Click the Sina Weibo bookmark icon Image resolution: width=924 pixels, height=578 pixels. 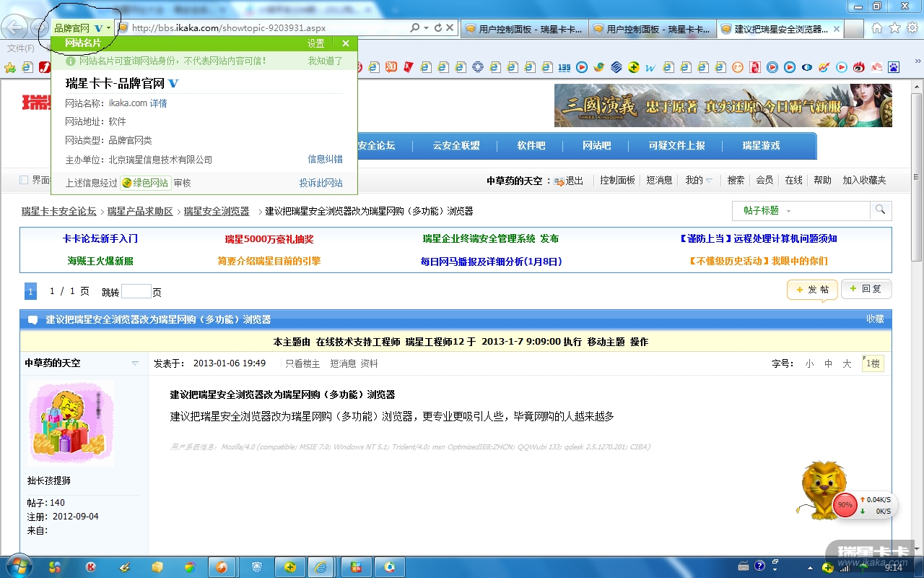click(x=859, y=67)
